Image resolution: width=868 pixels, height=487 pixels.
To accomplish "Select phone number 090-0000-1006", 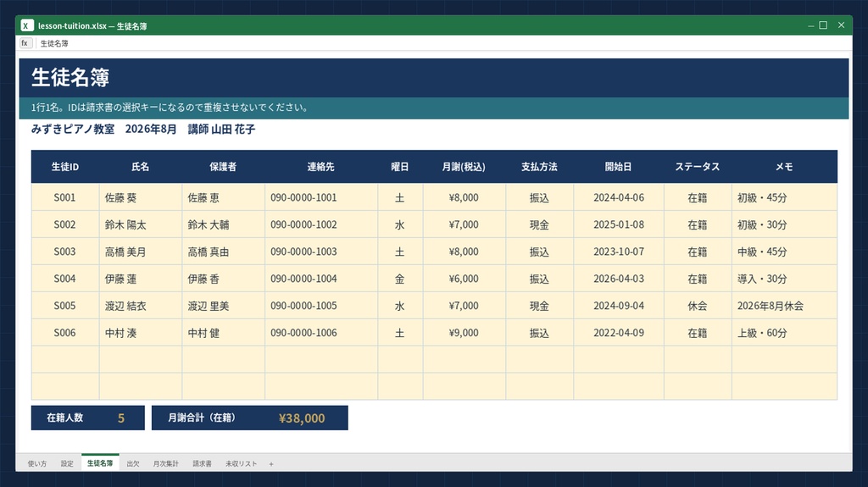I will coord(321,333).
